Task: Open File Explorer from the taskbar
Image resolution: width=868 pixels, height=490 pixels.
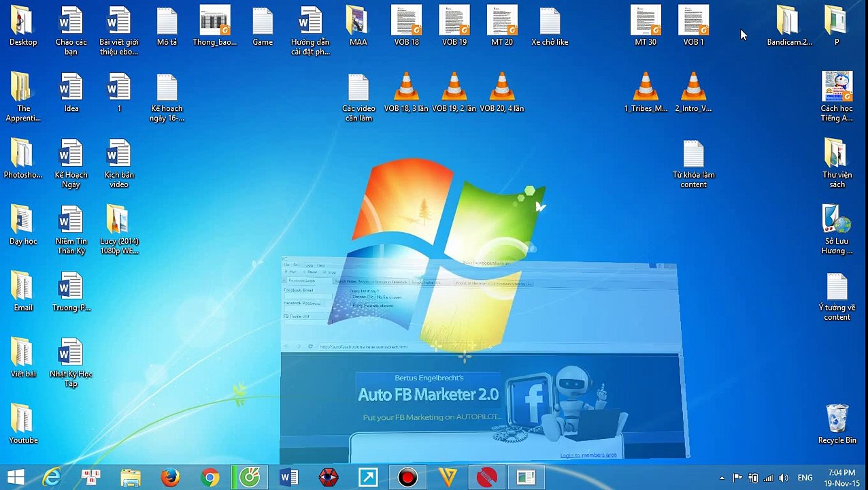Action: pos(131,478)
